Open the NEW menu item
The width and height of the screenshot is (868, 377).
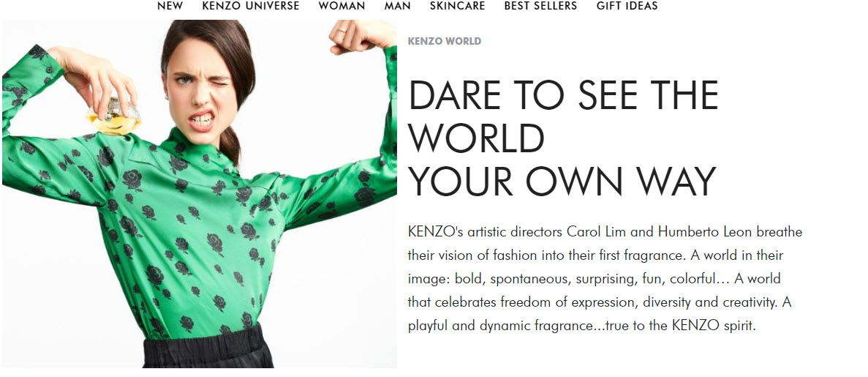click(x=170, y=6)
